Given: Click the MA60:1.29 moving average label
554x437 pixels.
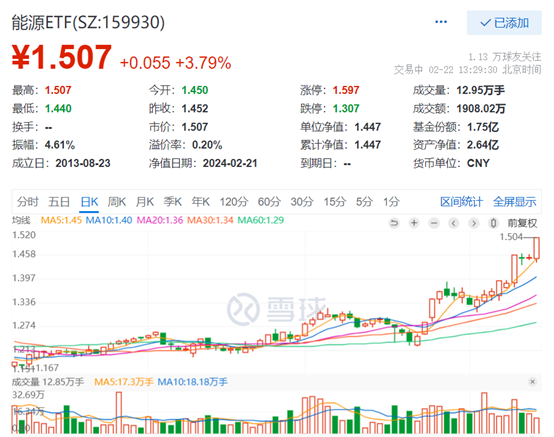Looking at the screenshot, I should tap(261, 220).
